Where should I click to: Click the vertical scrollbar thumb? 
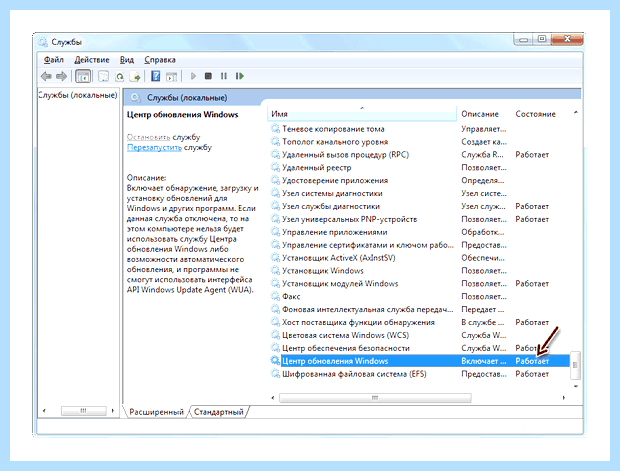coord(575,365)
